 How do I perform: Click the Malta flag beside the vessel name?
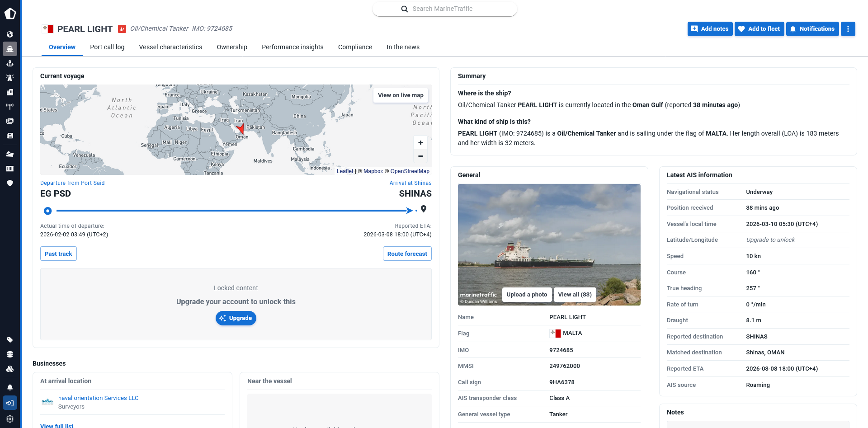click(47, 29)
